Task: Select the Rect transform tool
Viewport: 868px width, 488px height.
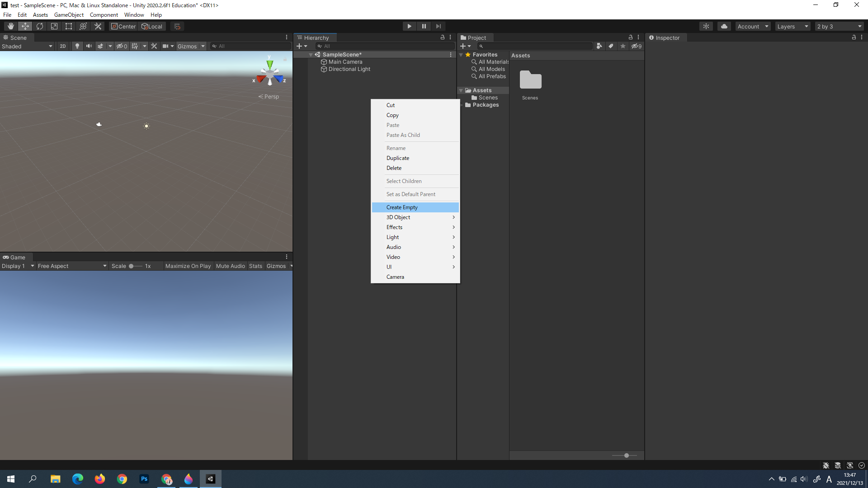Action: (x=69, y=26)
